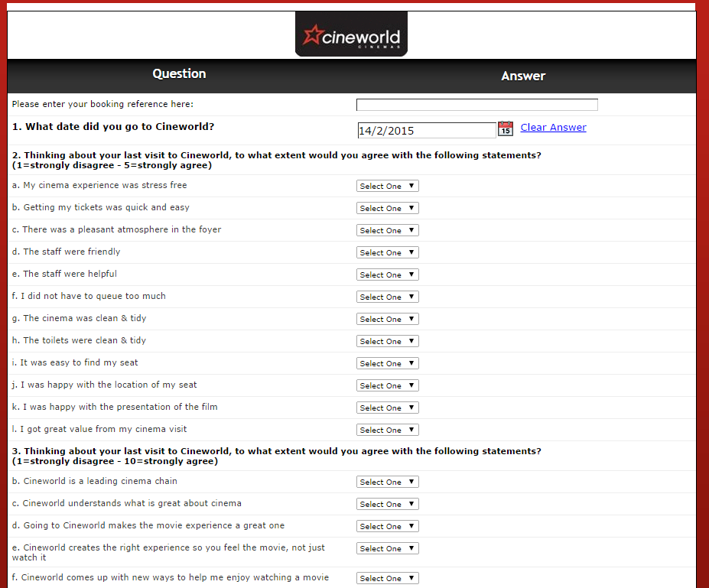Open dropdown for 'pleasant atmosphere in the foyer'

388,230
